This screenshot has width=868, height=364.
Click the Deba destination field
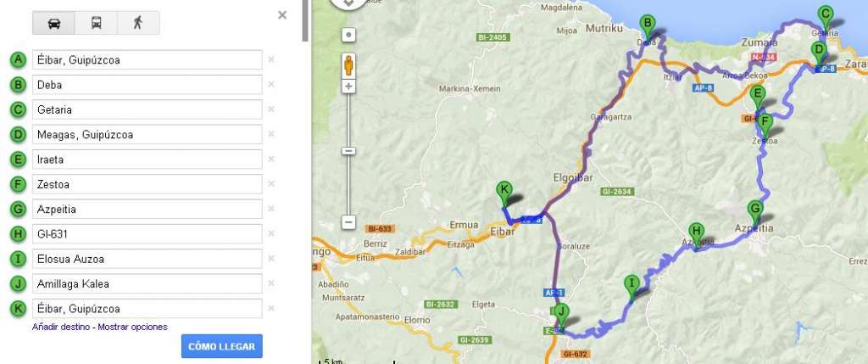pos(147,85)
